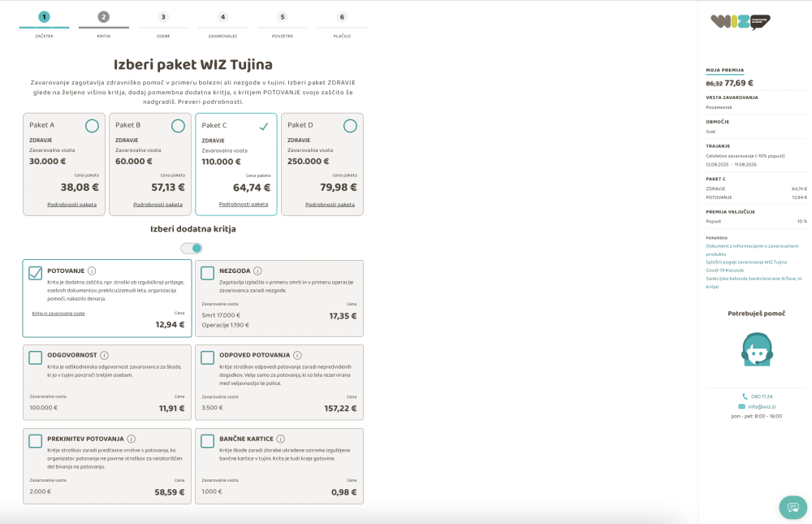
Task: Click the ODGOVORNOST info icon
Action: [104, 355]
